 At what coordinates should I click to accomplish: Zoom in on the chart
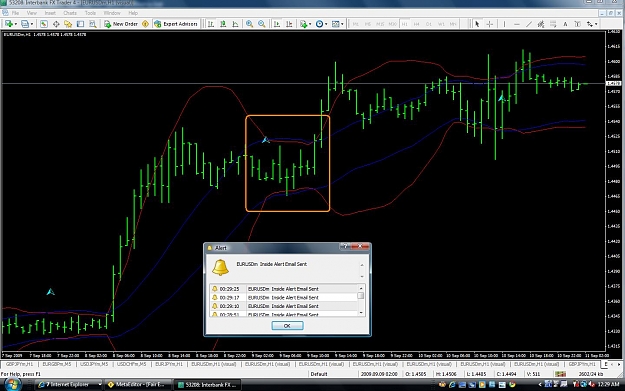[250, 24]
